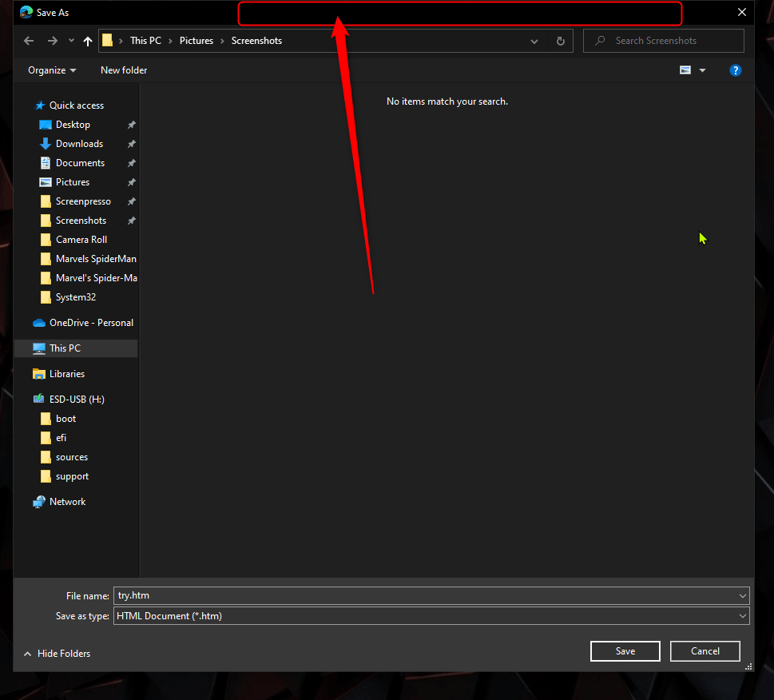Select Network in the navigation pane
Screen dimensions: 774x700
[x=67, y=502]
